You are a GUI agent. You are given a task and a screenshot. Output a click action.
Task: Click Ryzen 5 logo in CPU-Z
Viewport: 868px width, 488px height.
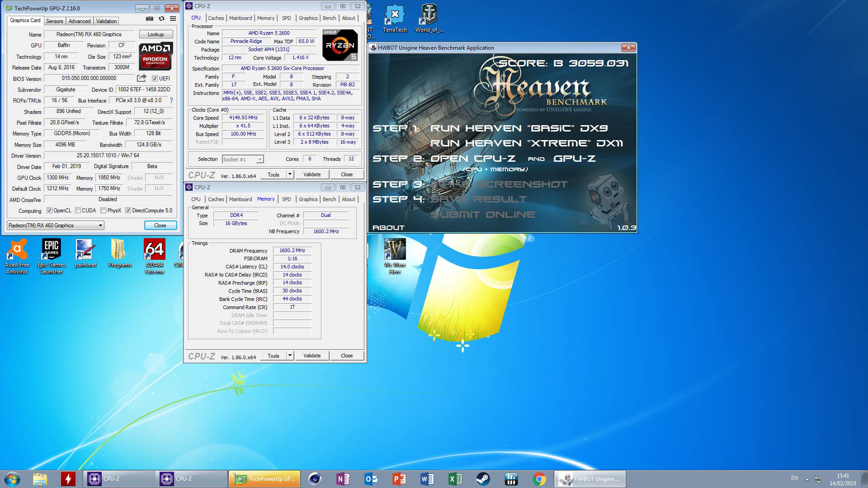[340, 45]
